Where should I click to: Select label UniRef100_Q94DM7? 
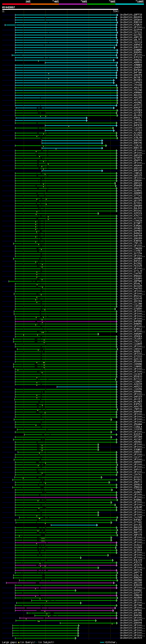[x=131, y=67]
